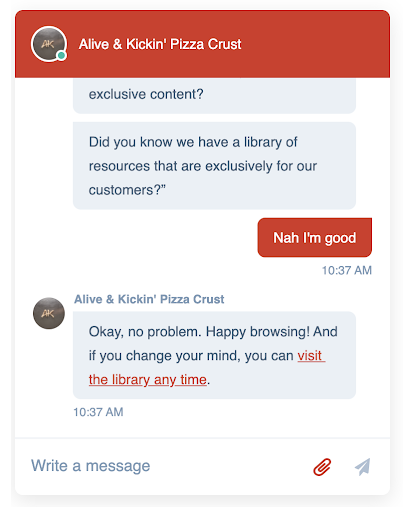Click the word 'visit' in the reply link

coord(310,356)
